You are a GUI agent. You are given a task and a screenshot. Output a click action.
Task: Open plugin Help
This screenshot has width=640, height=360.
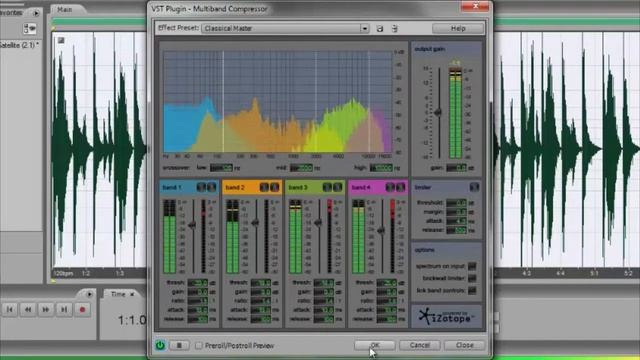point(458,29)
